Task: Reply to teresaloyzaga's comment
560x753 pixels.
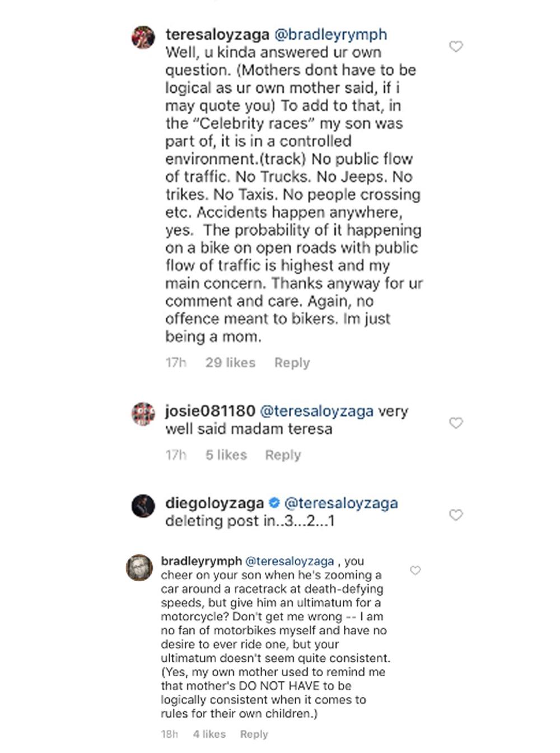Action: point(292,363)
